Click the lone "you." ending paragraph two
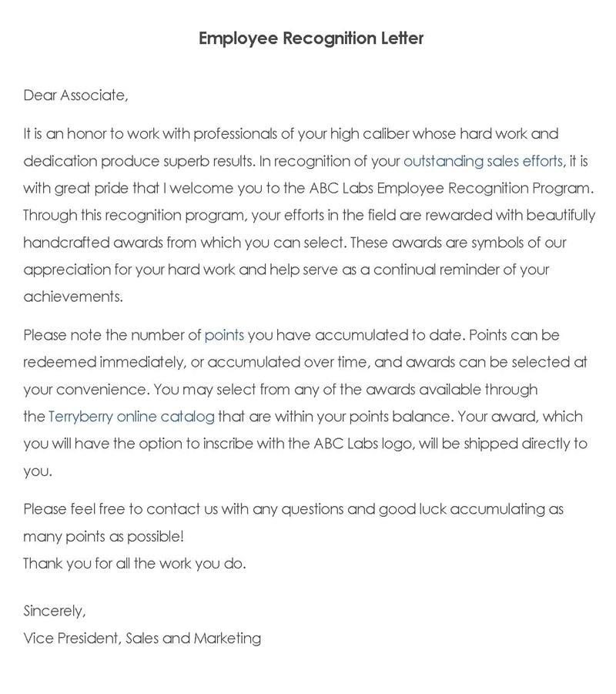 pyautogui.click(x=38, y=471)
